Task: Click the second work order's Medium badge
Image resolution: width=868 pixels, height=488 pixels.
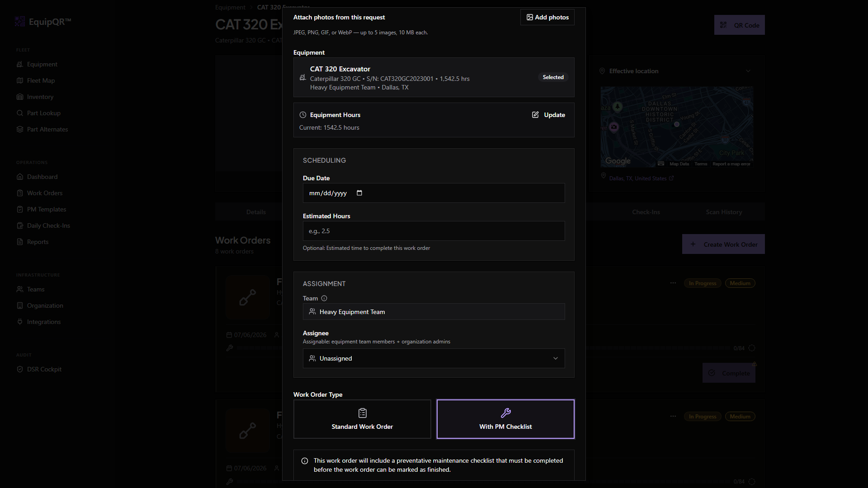Action: 740,417
